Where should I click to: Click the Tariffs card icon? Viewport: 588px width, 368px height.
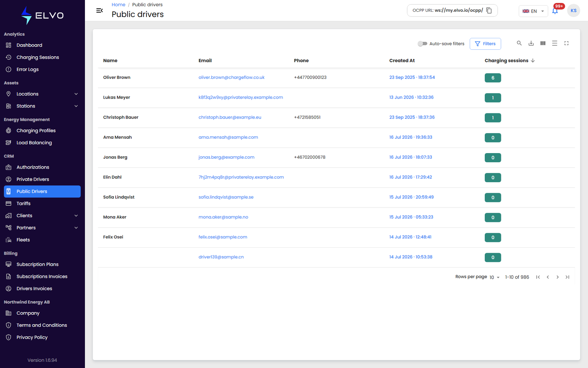(8, 204)
